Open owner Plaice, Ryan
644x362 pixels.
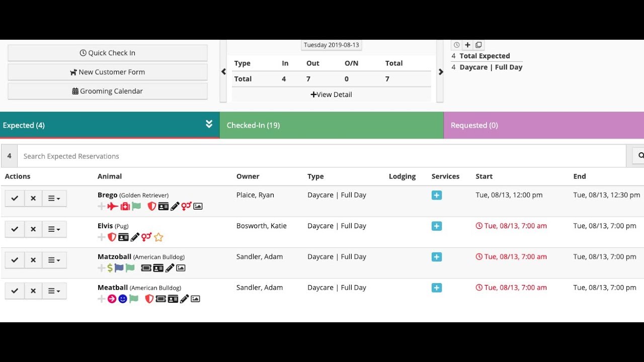coord(256,195)
